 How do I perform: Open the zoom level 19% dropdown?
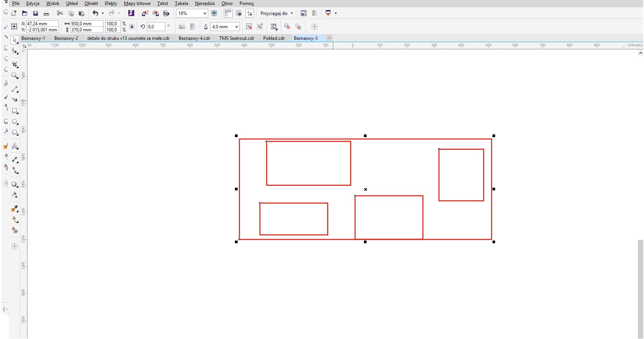(x=205, y=13)
